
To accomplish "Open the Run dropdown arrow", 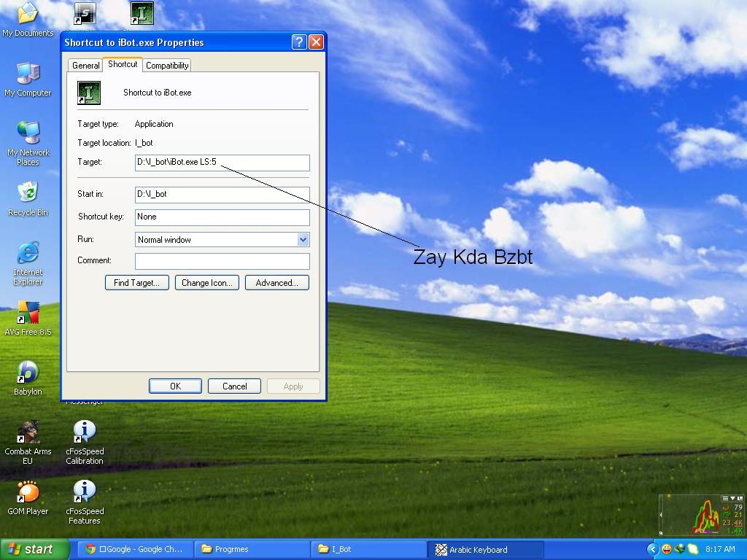I will [x=303, y=239].
